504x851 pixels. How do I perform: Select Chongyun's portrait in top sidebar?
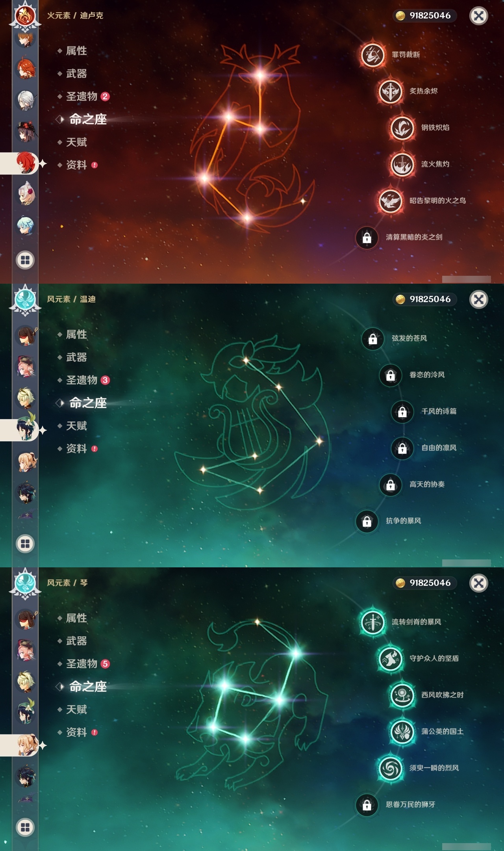26,226
